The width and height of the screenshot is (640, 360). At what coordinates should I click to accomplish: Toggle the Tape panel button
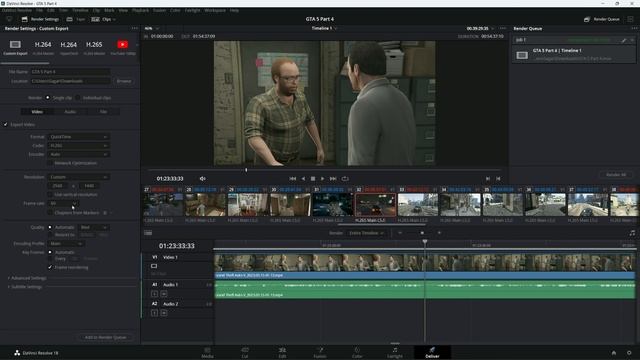coord(76,19)
